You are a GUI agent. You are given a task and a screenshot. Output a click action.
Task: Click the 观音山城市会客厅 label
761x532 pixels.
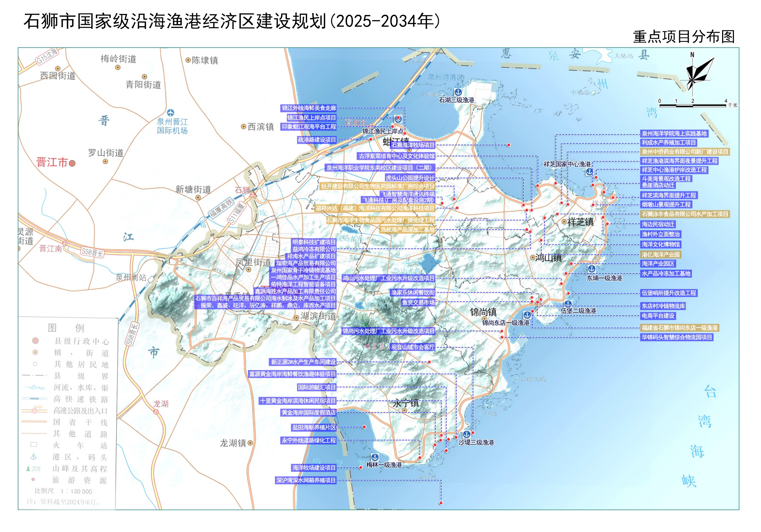[x=413, y=347]
